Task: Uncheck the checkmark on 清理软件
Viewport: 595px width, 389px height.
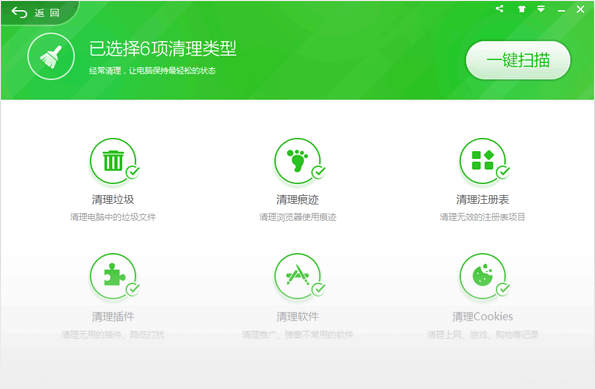Action: (x=318, y=290)
